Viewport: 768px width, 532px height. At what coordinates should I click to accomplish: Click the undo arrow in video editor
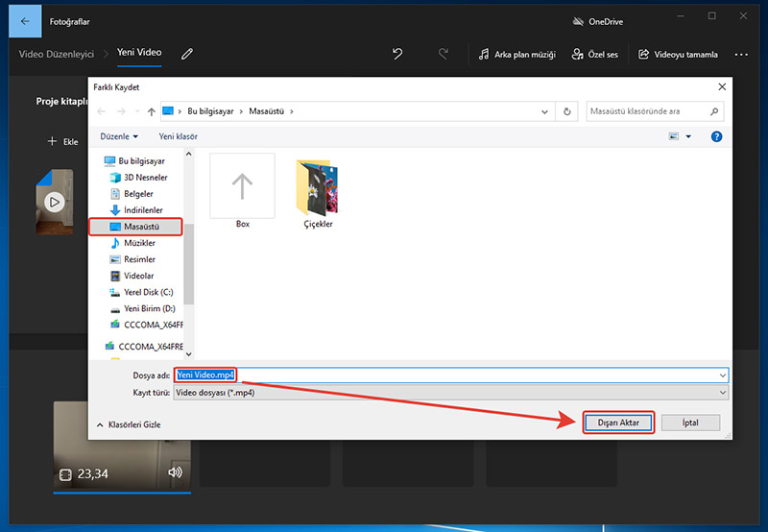(x=398, y=54)
